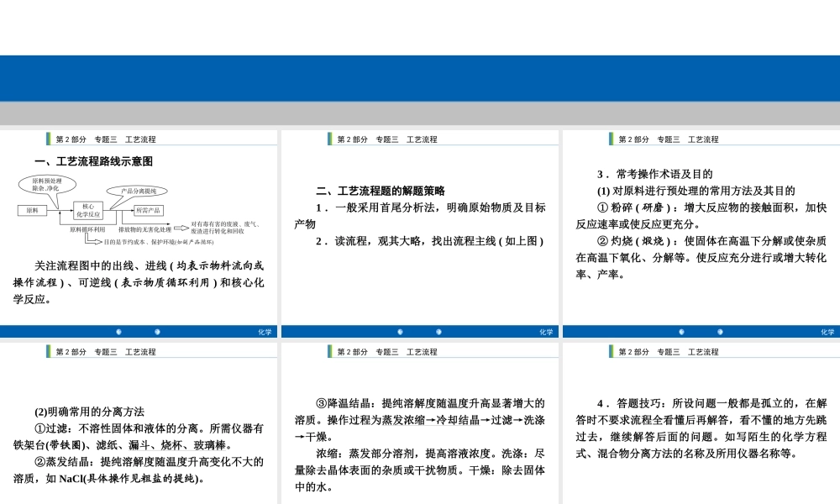Click the navigation dot in slide five footer
This screenshot has width=840, height=504.
coord(402,501)
